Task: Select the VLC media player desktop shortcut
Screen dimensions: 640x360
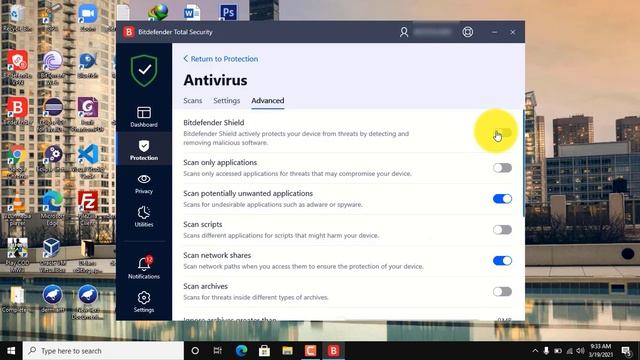Action: pyautogui.click(x=17, y=208)
